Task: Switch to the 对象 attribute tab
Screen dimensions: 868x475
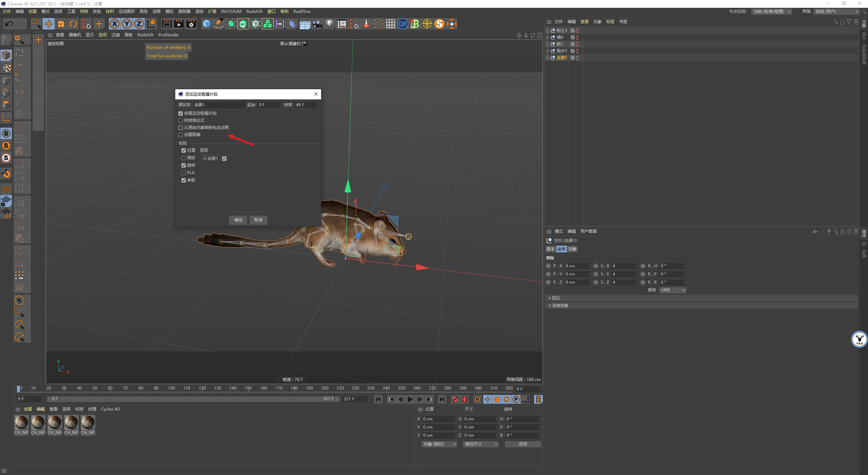Action: (x=572, y=249)
